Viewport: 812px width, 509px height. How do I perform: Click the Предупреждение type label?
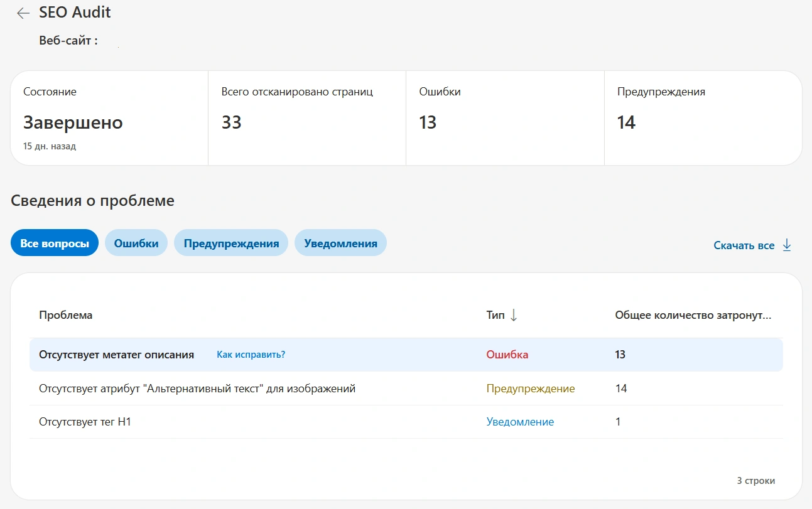[531, 388]
